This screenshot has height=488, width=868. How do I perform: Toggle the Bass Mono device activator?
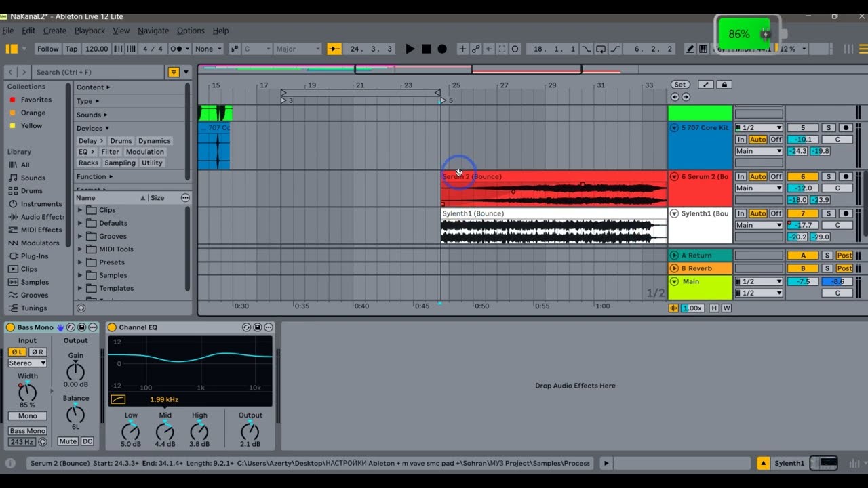tap(10, 327)
